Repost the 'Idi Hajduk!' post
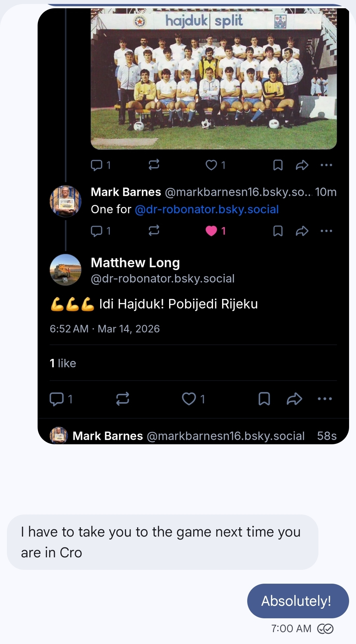 click(123, 399)
